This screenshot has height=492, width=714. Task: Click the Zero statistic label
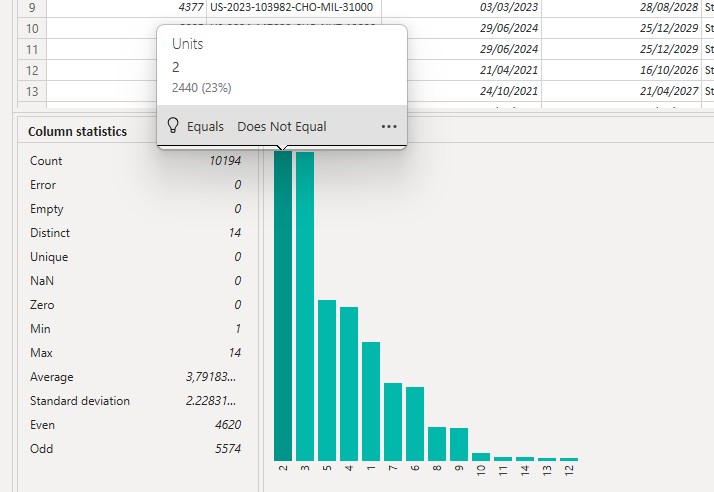[x=42, y=305]
